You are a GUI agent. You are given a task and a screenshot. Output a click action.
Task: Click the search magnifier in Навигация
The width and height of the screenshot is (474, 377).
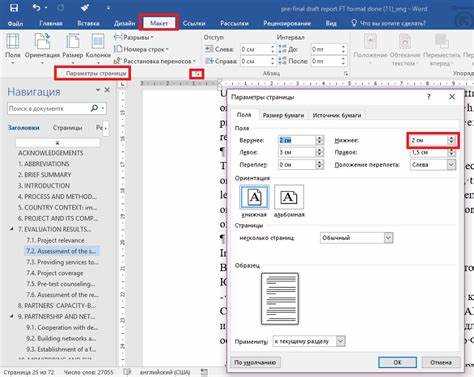94,108
